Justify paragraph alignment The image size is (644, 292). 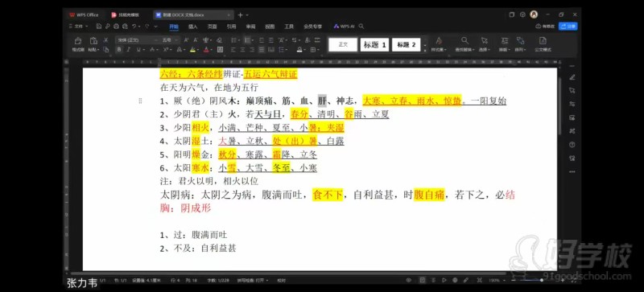[262, 50]
